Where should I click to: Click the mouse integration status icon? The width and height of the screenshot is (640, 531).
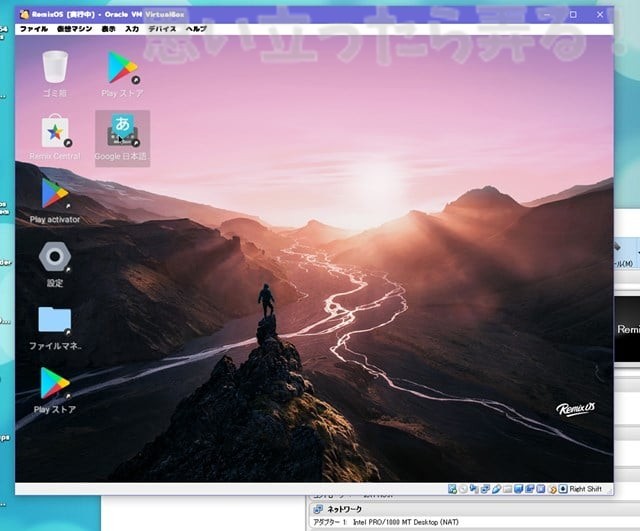click(553, 489)
